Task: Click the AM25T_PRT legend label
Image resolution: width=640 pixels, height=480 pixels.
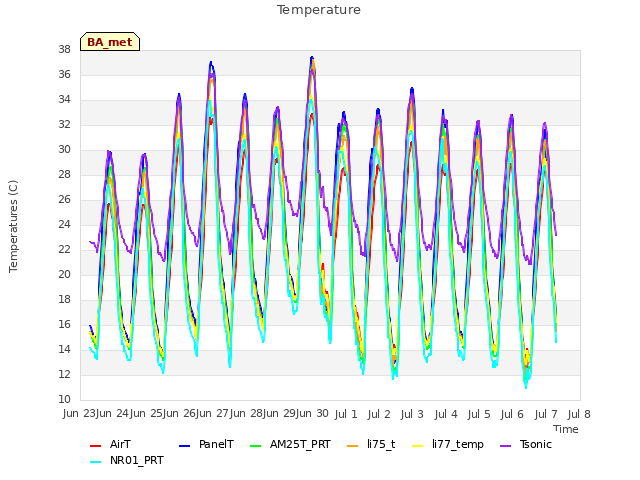Action: (300, 444)
